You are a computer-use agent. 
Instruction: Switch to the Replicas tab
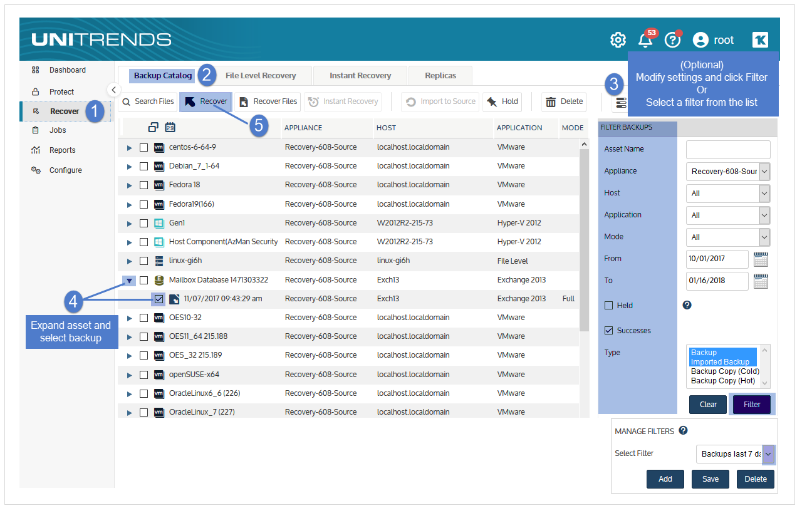[x=440, y=75]
